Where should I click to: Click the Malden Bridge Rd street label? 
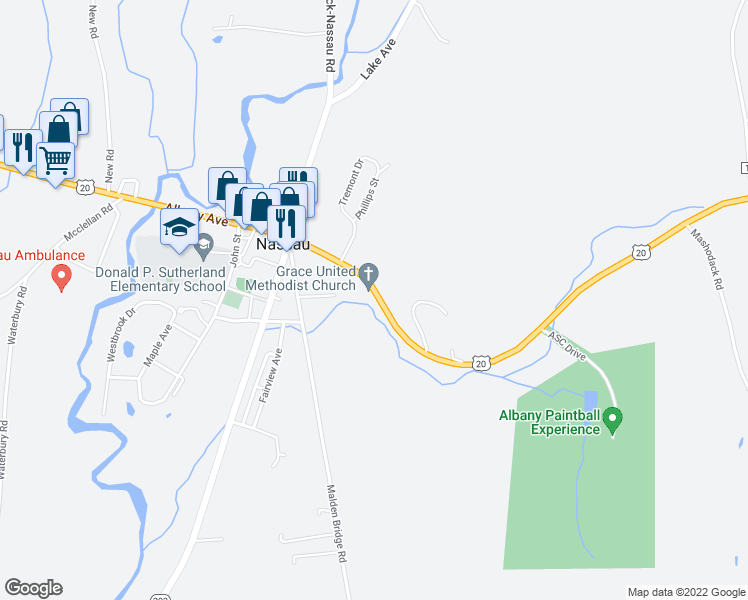point(336,523)
